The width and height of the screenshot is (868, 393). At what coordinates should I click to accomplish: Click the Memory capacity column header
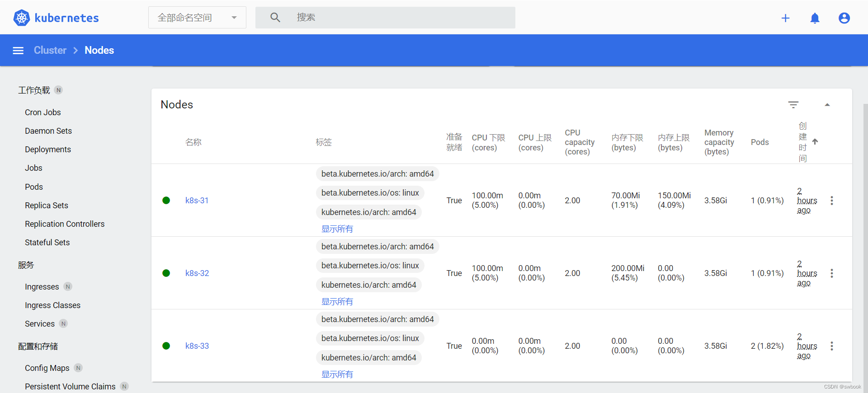[x=719, y=142]
